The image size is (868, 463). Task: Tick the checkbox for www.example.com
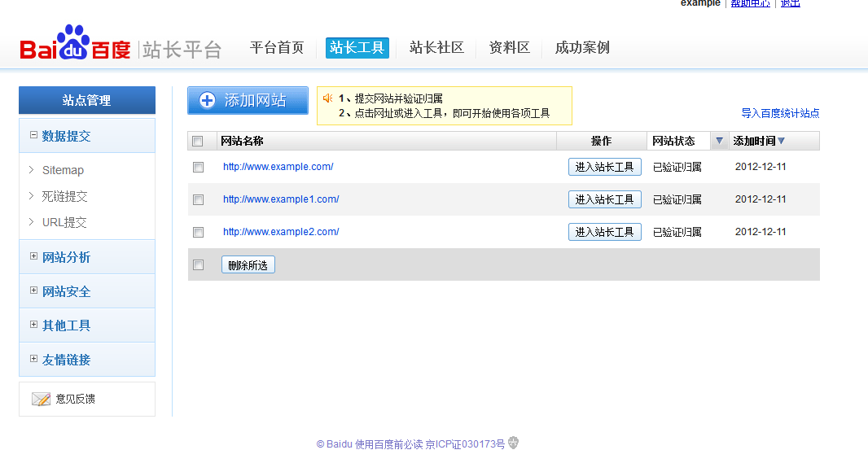pos(198,167)
